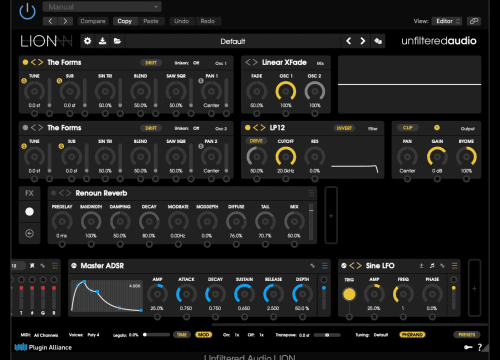Click the link icon next to Editor
This screenshot has height=360, width=500.
pos(474,21)
